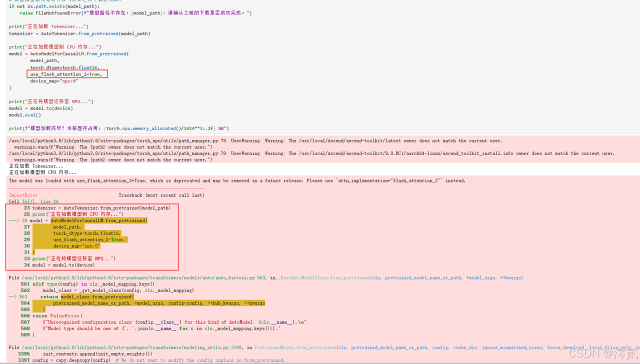Image resolution: width=640 pixels, height=364 pixels.
Task: Click the arrow-marked line 563 'return model_class.from_pretrained('
Action: coord(72,296)
